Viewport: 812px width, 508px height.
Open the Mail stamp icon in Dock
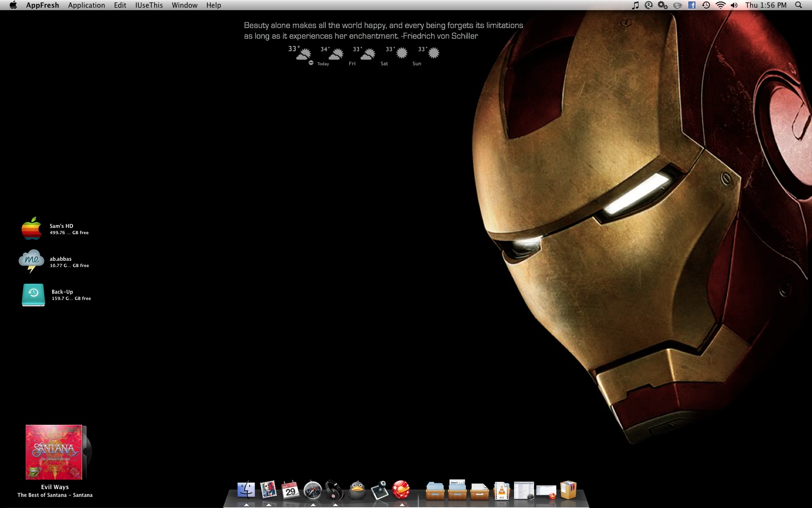pyautogui.click(x=268, y=490)
